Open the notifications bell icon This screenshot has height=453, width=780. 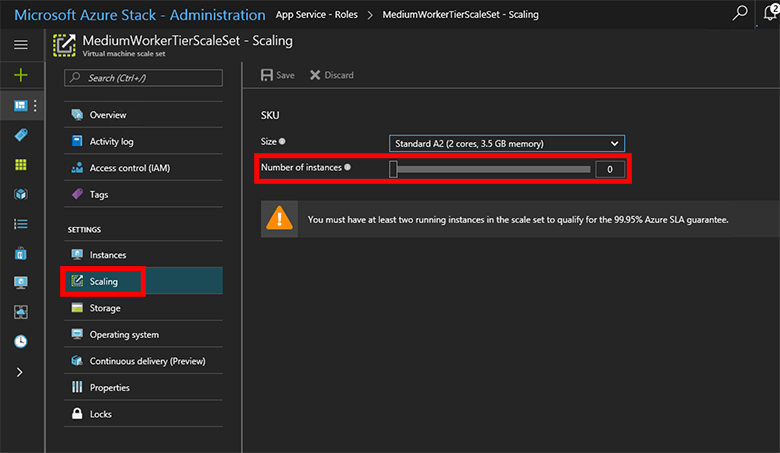[770, 14]
